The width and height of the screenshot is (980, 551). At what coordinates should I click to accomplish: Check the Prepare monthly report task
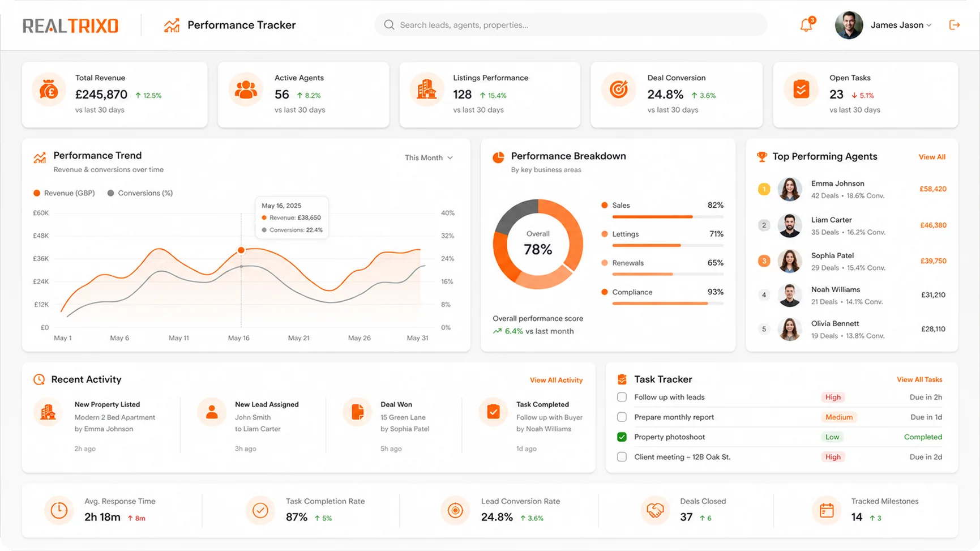(622, 417)
